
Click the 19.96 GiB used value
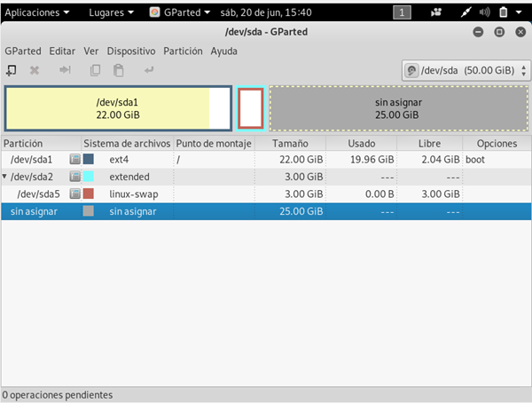[372, 160]
